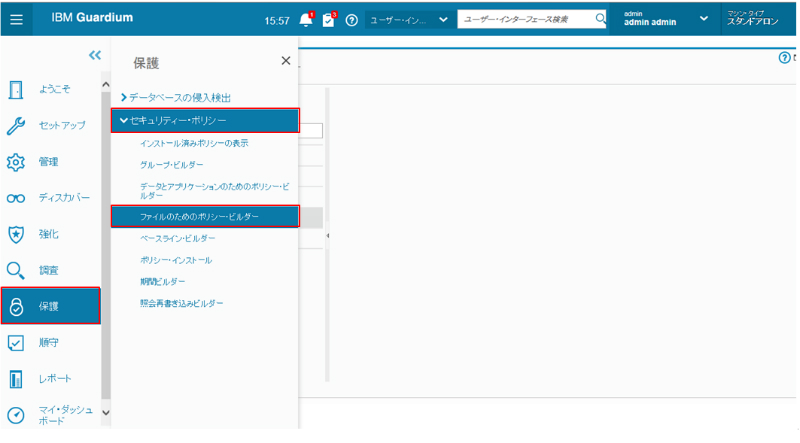The image size is (800, 443).
Task: Open the hamburger navigation menu
Action: tap(19, 19)
